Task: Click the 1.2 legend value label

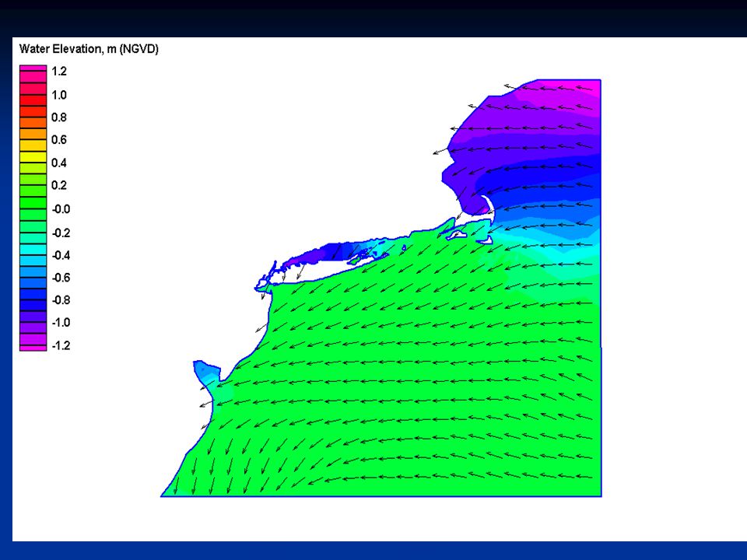Action: (59, 72)
